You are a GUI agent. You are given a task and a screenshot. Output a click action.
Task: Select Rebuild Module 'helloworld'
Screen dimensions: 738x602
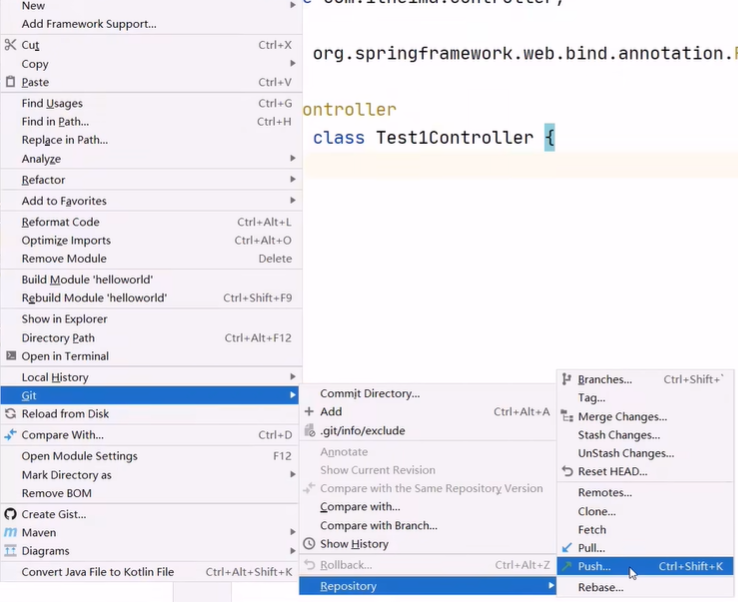point(151,298)
